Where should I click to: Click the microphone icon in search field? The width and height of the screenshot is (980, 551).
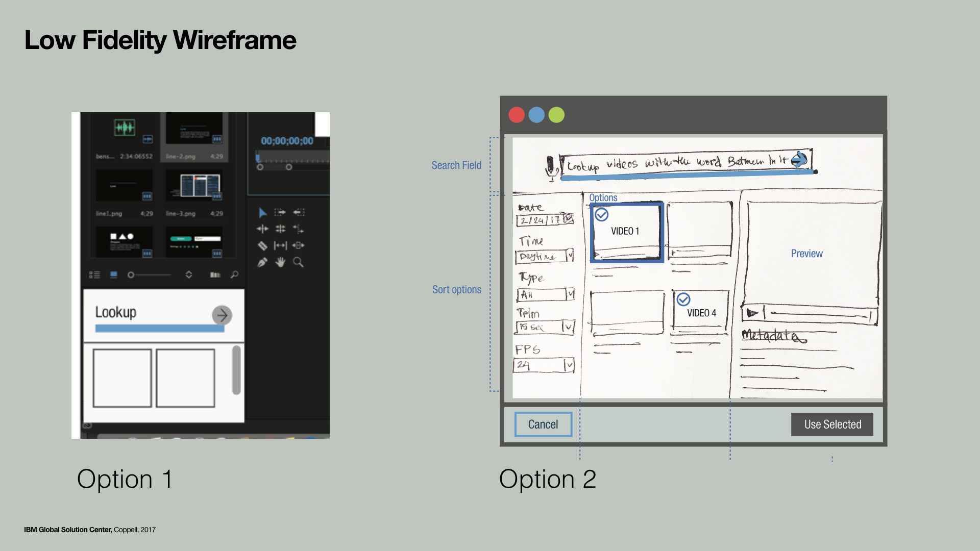pos(550,167)
